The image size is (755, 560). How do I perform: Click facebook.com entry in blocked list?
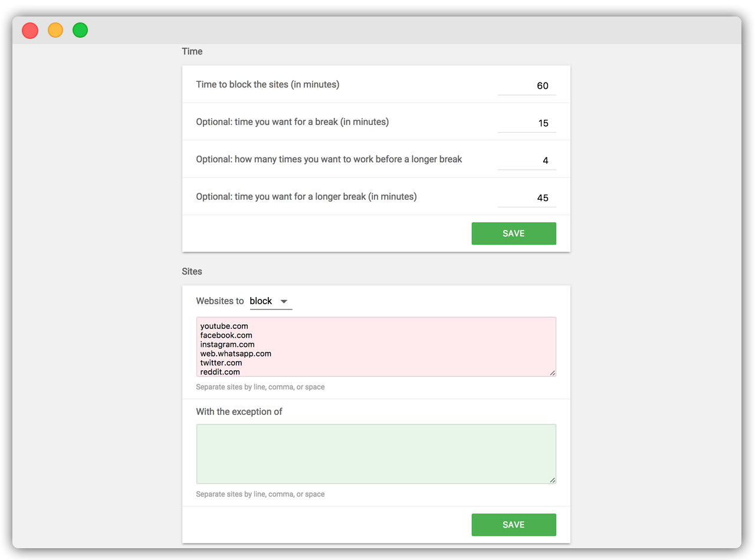(x=226, y=335)
